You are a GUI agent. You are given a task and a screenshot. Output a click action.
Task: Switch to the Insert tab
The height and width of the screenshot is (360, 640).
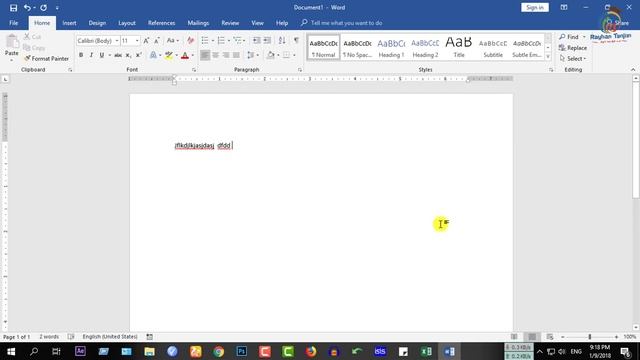tap(69, 23)
